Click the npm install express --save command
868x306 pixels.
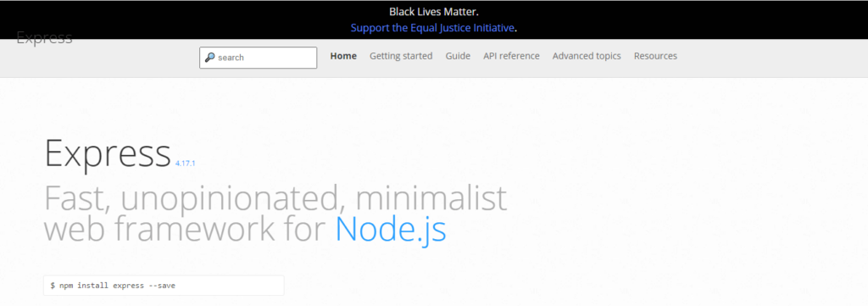point(164,286)
